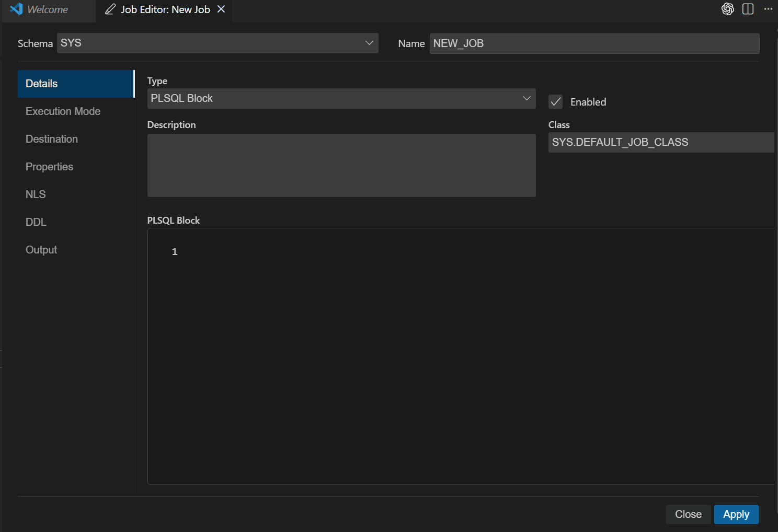Open the Type PLSQL Block dropdown
This screenshot has width=778, height=532.
click(341, 98)
